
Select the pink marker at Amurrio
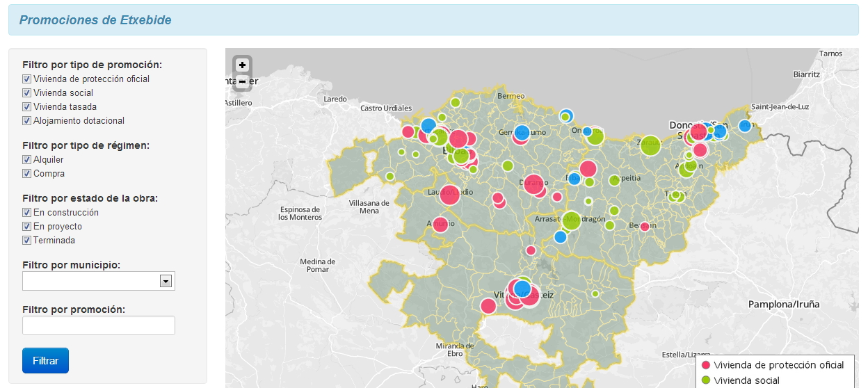tap(440, 225)
